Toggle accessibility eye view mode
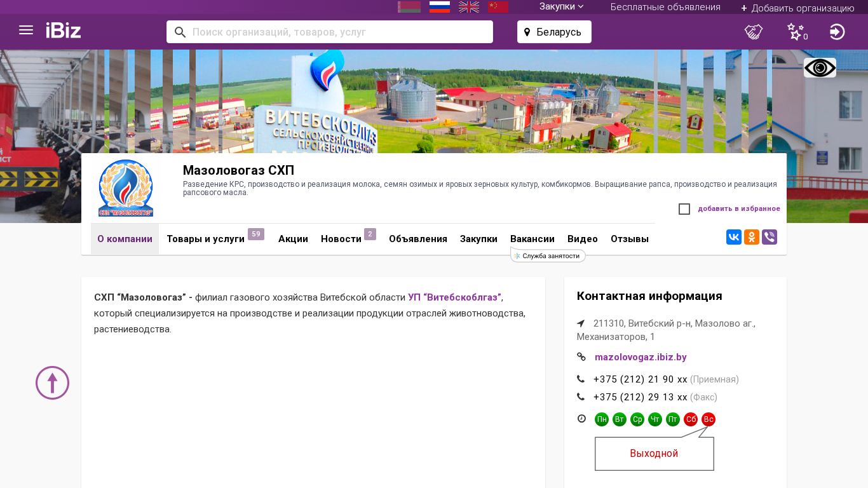The image size is (868, 488). tap(820, 68)
